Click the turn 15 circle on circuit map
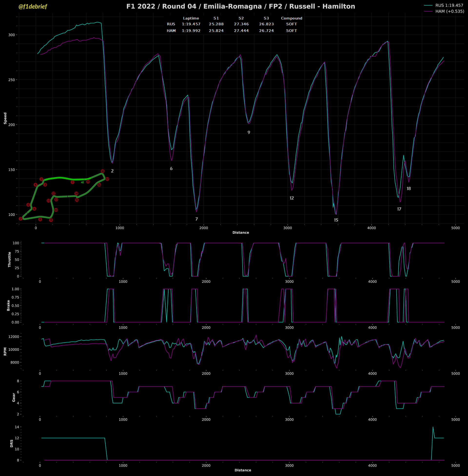Viewport: 468px width, 476px height. (x=77, y=200)
